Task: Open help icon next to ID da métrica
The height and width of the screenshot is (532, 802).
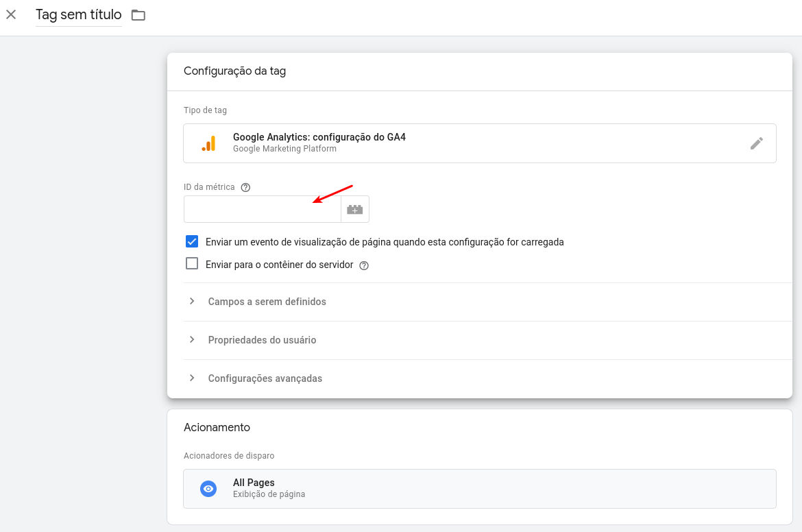Action: pyautogui.click(x=245, y=187)
